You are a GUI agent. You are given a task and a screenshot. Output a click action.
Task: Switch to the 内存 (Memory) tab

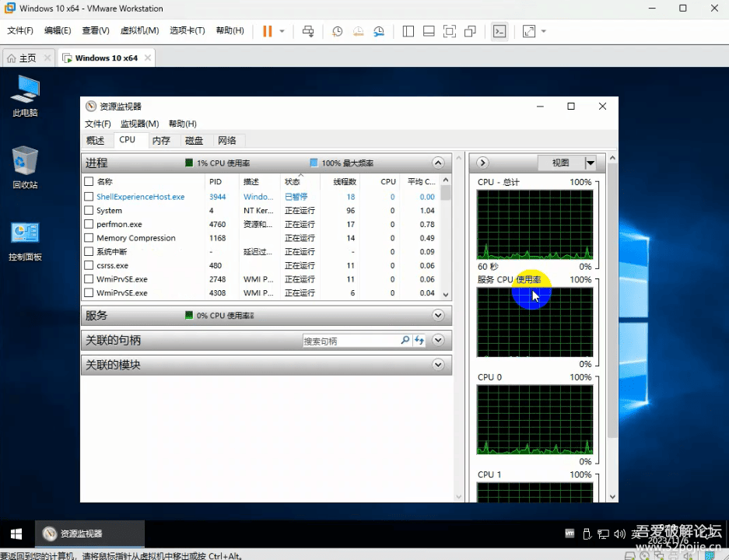[x=160, y=140]
